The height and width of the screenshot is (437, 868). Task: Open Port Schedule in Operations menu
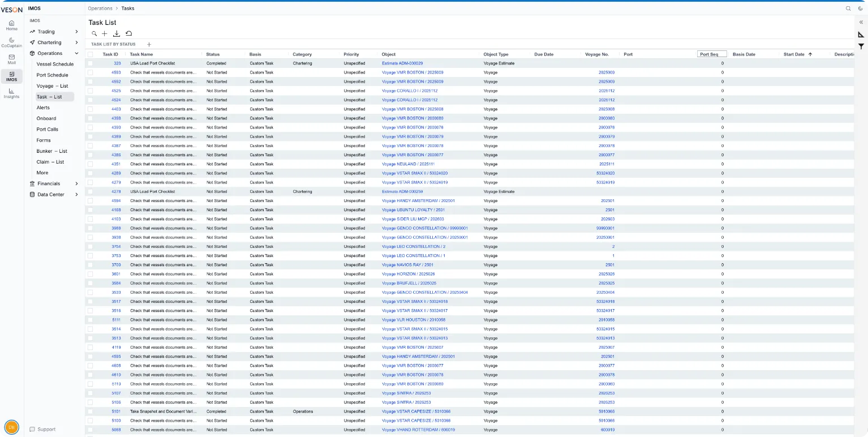click(53, 75)
